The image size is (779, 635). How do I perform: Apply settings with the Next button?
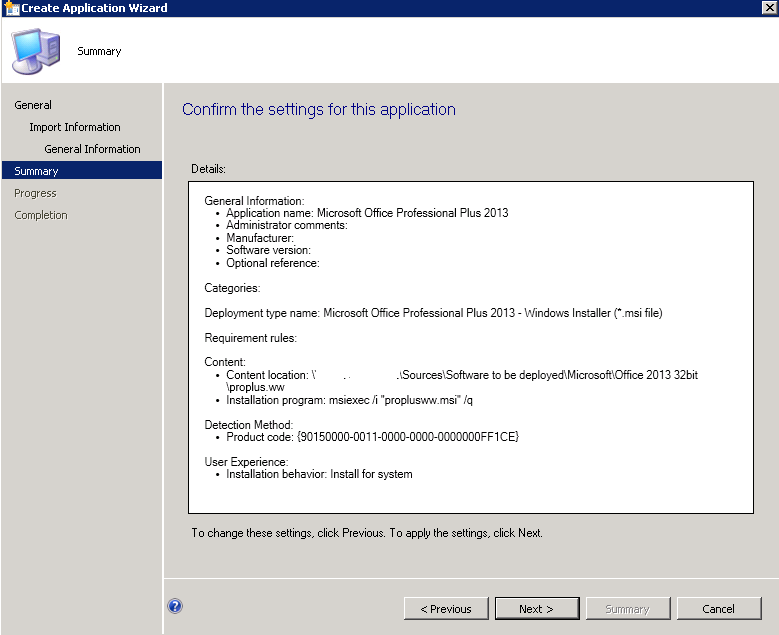click(x=537, y=609)
